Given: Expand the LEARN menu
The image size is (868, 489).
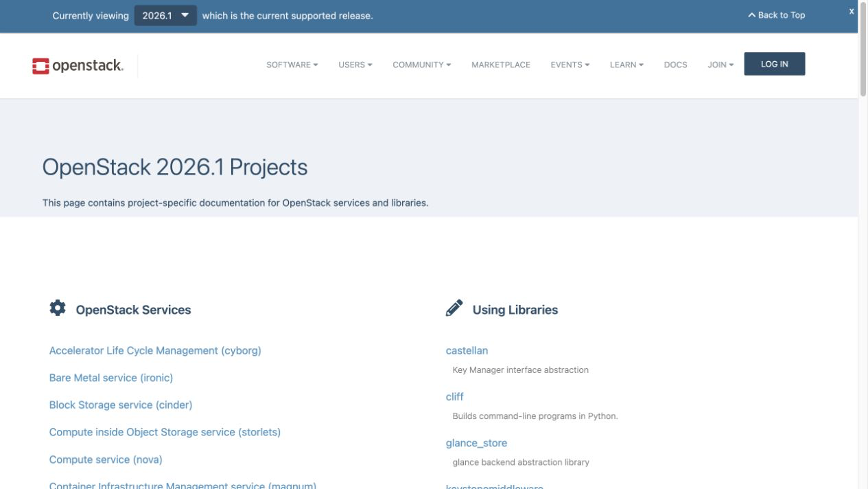Looking at the screenshot, I should pyautogui.click(x=626, y=65).
